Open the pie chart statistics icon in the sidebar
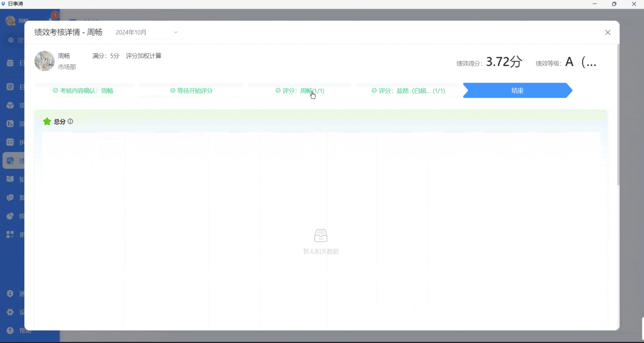 [x=10, y=216]
